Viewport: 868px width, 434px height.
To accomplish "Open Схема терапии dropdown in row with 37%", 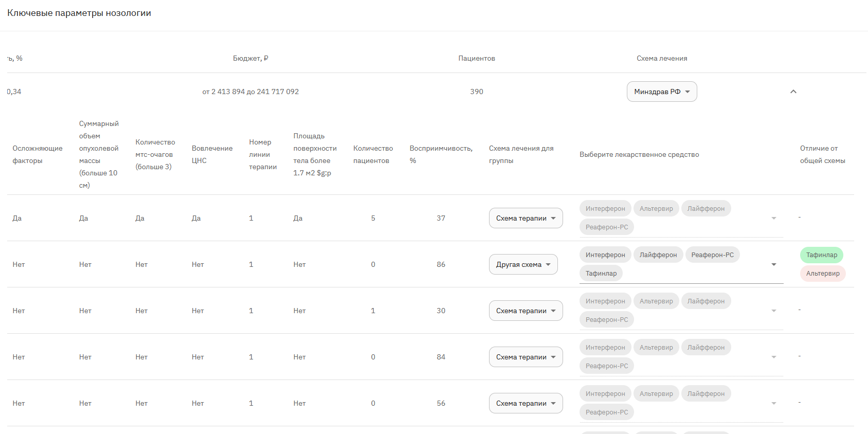I will [526, 218].
